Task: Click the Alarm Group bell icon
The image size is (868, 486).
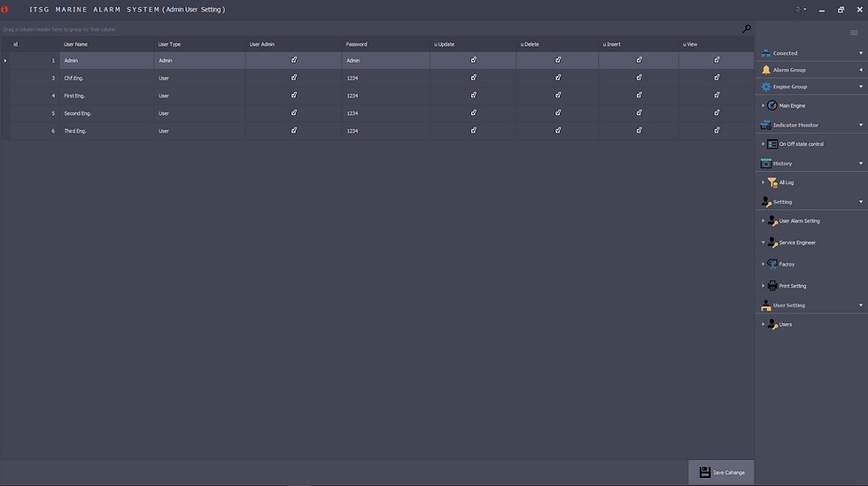Action: [x=765, y=70]
